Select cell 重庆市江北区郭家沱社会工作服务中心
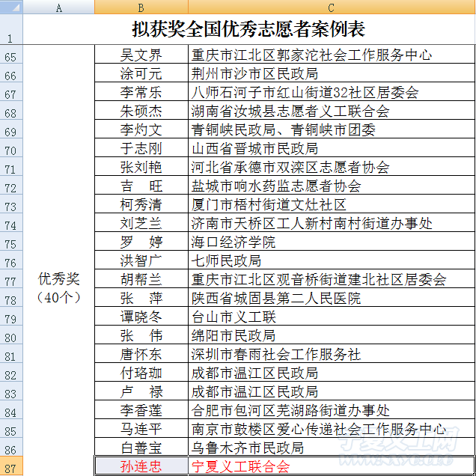The height and width of the screenshot is (476, 476). coord(332,55)
